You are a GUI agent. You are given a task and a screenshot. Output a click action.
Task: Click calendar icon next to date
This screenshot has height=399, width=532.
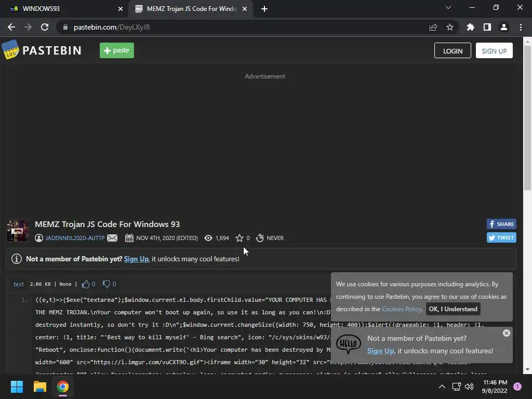[x=129, y=238]
